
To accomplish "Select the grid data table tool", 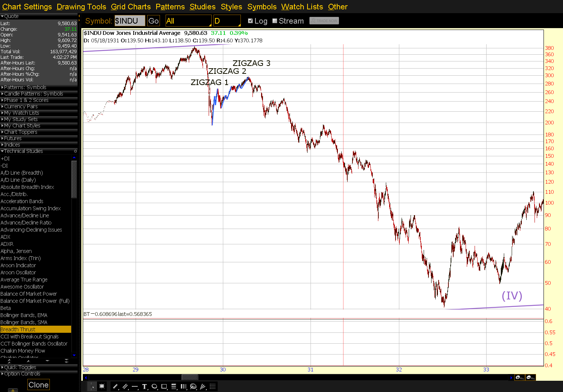I will point(102,386).
